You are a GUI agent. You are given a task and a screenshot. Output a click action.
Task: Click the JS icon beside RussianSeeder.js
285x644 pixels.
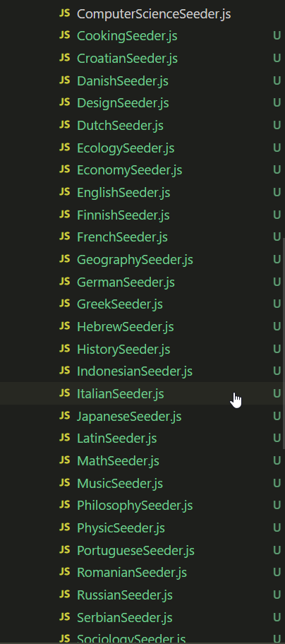tap(64, 595)
